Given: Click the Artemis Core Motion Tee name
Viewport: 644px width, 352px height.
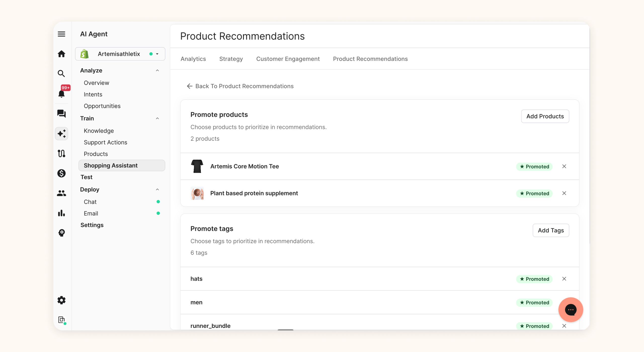Looking at the screenshot, I should pyautogui.click(x=245, y=166).
